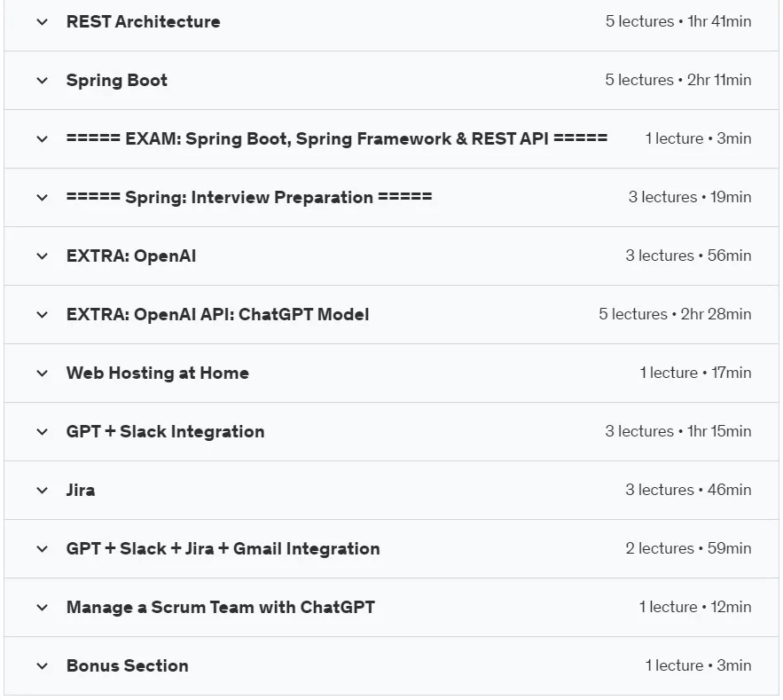
Task: Click Manage a Scrum Team with ChatGPT title
Action: click(221, 607)
